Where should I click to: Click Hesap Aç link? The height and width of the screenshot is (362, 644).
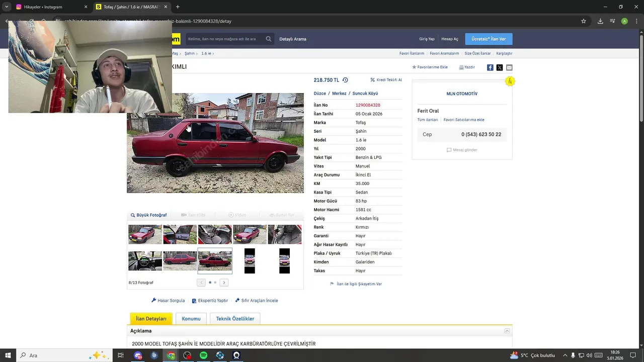pos(450,39)
